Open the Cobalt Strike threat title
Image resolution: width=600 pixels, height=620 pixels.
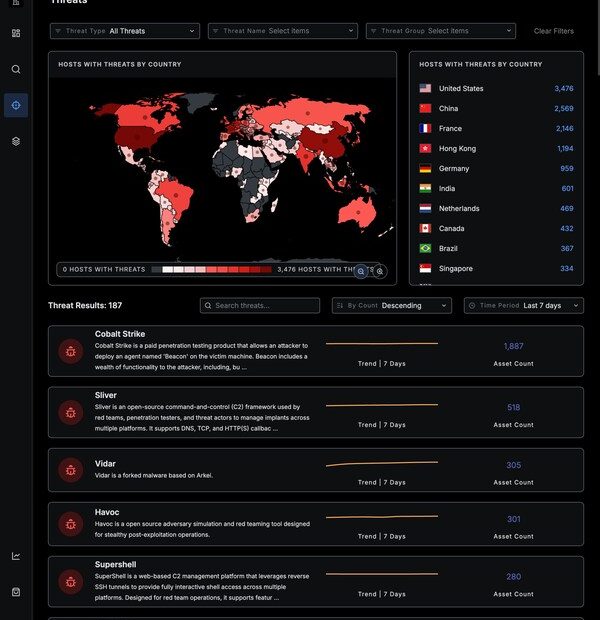coord(120,334)
